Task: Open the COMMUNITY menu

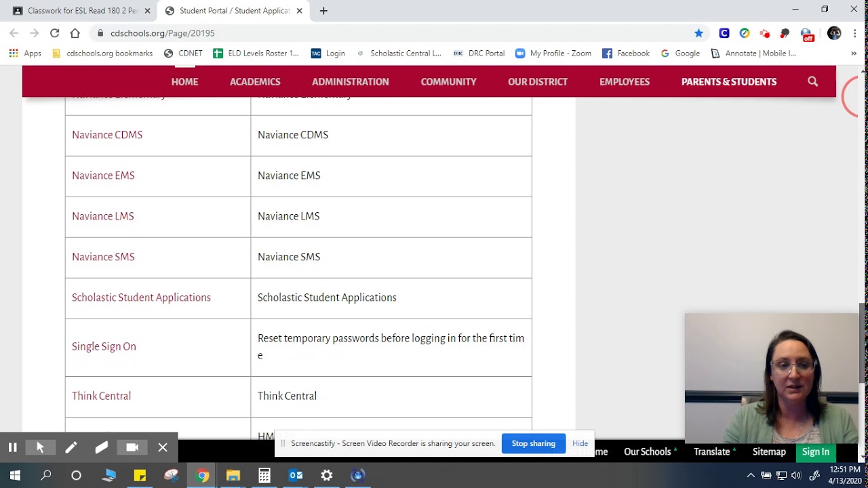Action: click(x=448, y=81)
